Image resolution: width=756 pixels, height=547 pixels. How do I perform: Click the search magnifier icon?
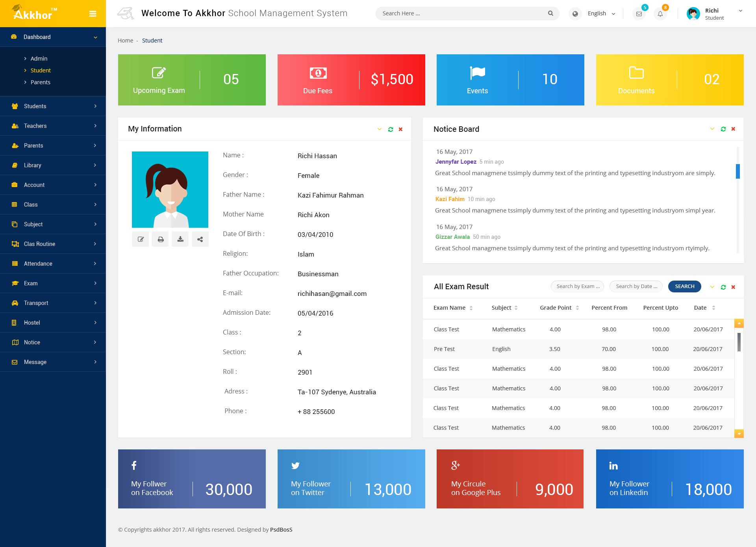tap(550, 13)
